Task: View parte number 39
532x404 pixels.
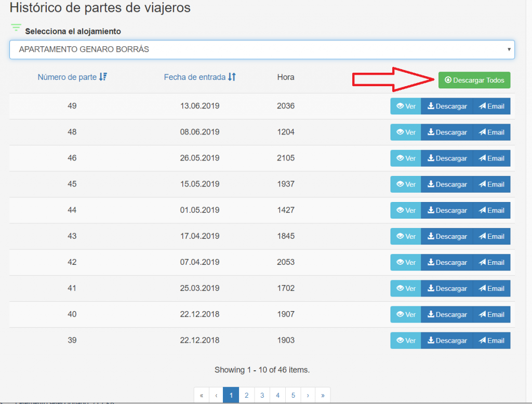Action: click(x=405, y=341)
